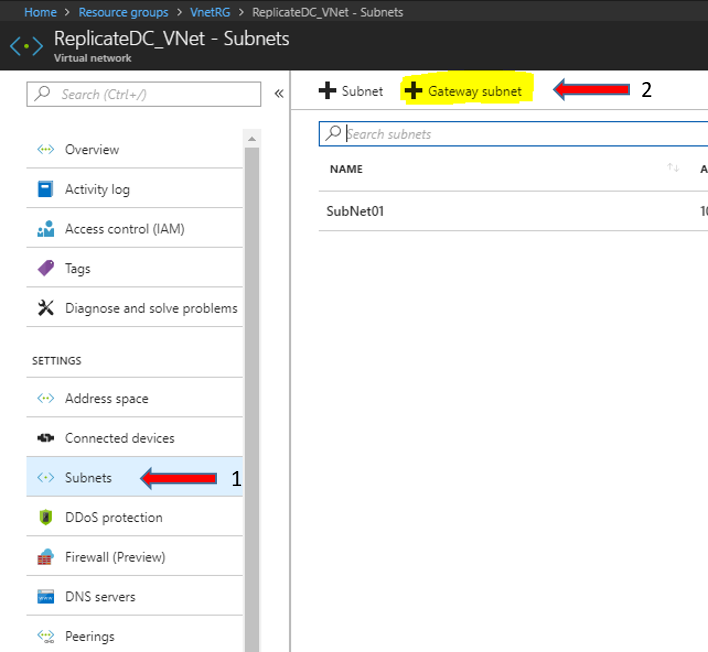Sort by the NAME column arrows

click(x=673, y=168)
